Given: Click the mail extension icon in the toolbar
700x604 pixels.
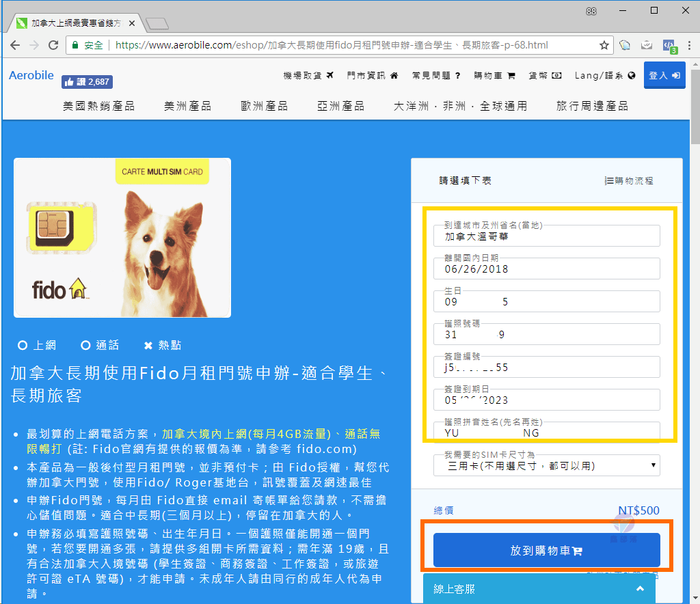Looking at the screenshot, I should click(647, 45).
